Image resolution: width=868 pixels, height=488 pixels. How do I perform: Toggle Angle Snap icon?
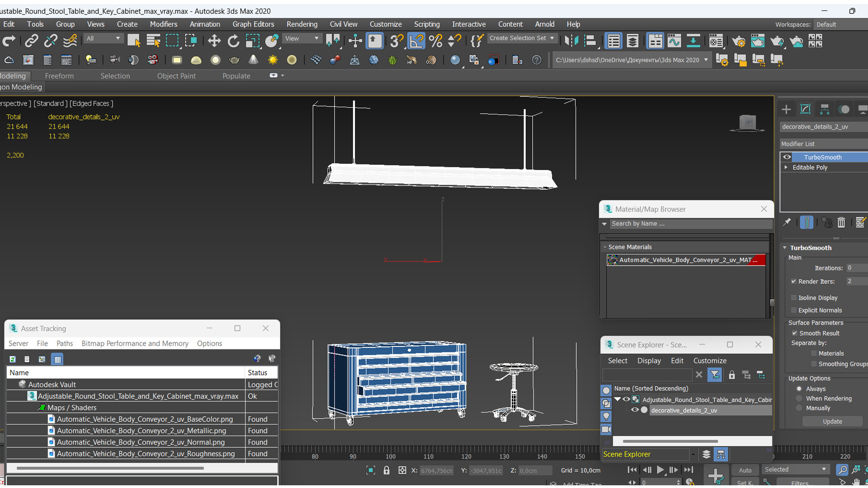pyautogui.click(x=416, y=41)
